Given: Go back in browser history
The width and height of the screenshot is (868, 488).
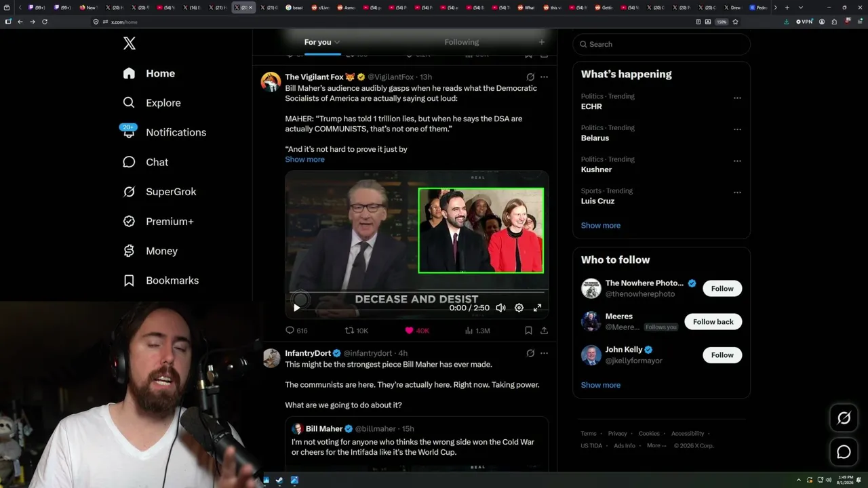Looking at the screenshot, I should point(20,22).
